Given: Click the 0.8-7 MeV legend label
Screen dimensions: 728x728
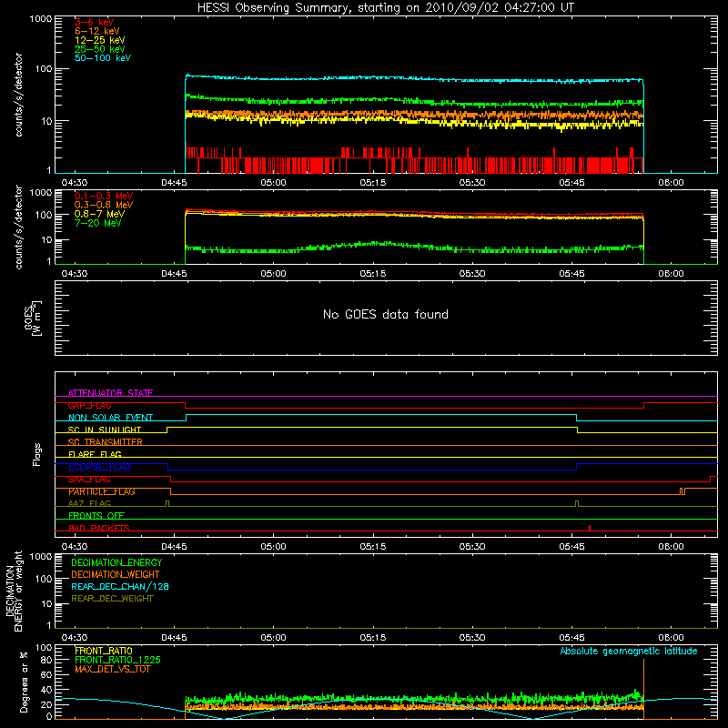Looking at the screenshot, I should coord(99,214).
